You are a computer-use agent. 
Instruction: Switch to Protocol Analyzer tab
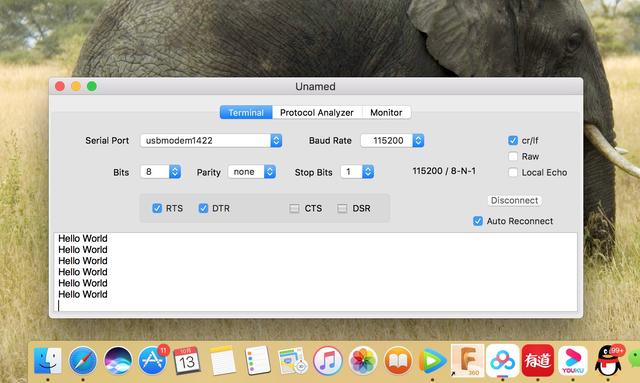[x=317, y=112]
